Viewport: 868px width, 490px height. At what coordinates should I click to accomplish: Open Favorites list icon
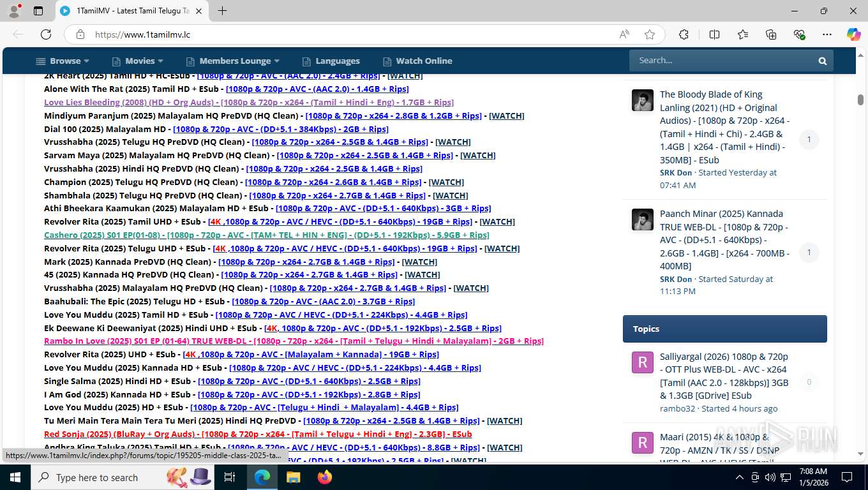pos(743,34)
